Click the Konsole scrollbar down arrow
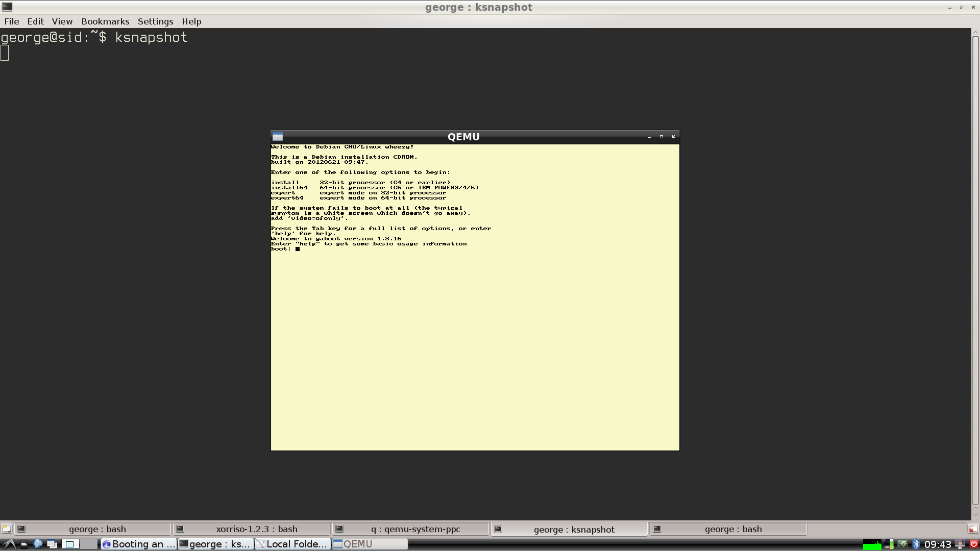This screenshot has width=980, height=551. click(975, 515)
